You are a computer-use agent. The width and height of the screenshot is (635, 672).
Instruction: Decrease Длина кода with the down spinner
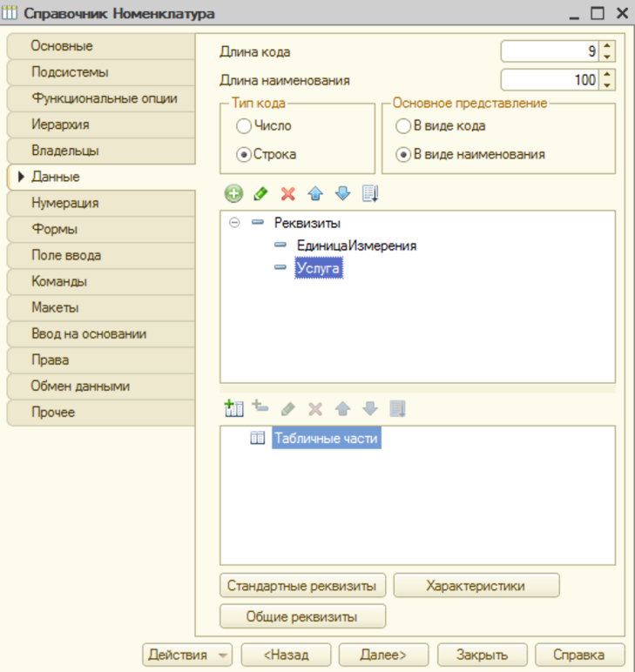click(x=607, y=57)
